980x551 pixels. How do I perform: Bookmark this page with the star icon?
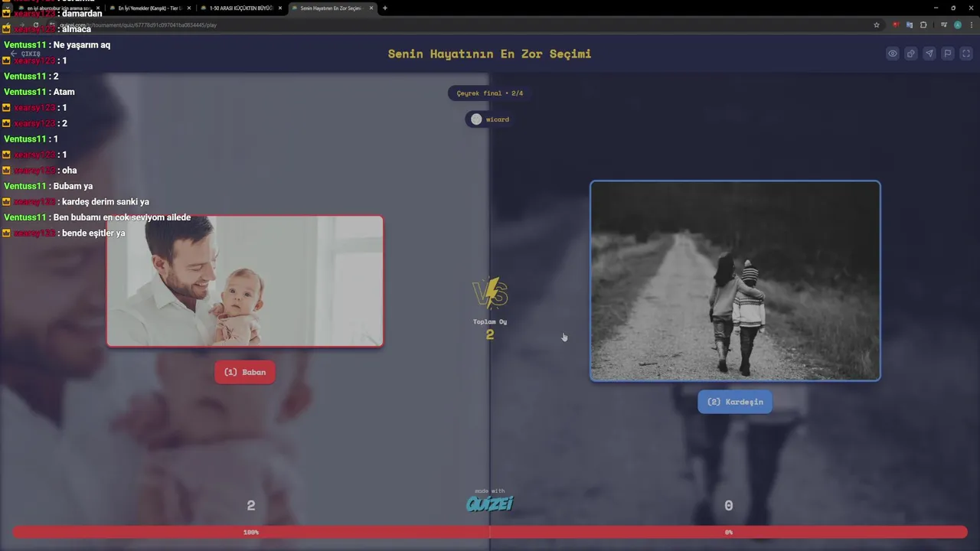point(877,24)
